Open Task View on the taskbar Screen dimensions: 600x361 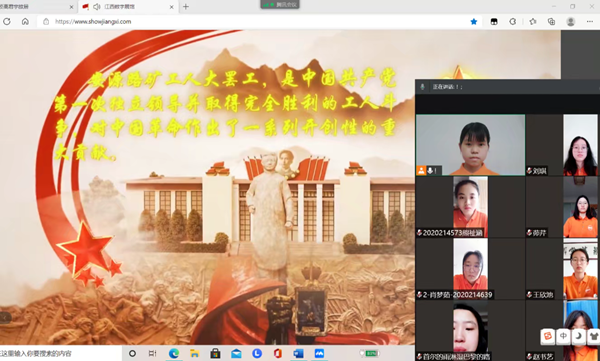coord(152,353)
